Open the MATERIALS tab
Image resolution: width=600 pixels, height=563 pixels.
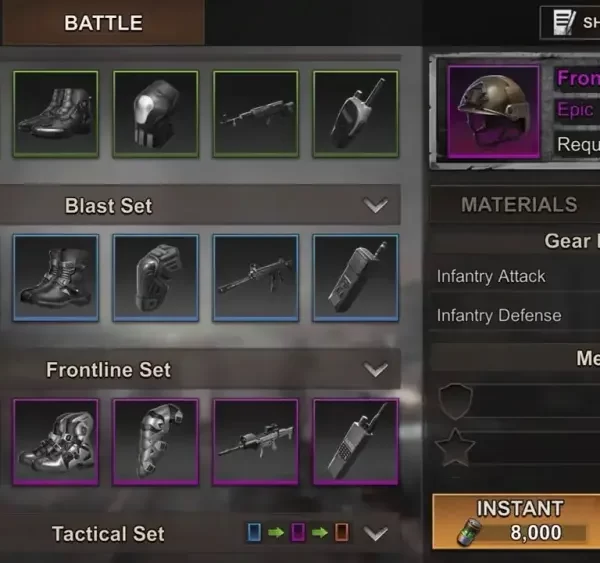coord(519,205)
